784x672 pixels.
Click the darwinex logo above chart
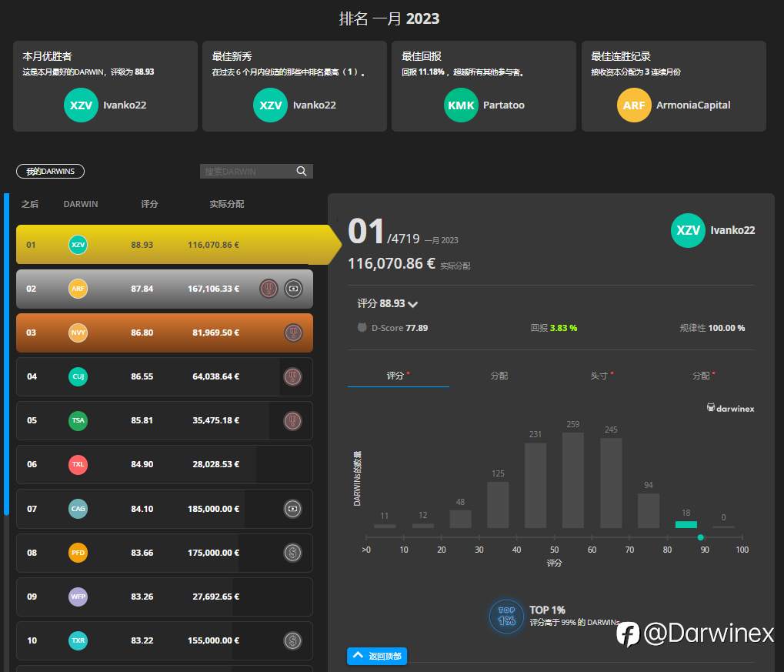tap(730, 408)
